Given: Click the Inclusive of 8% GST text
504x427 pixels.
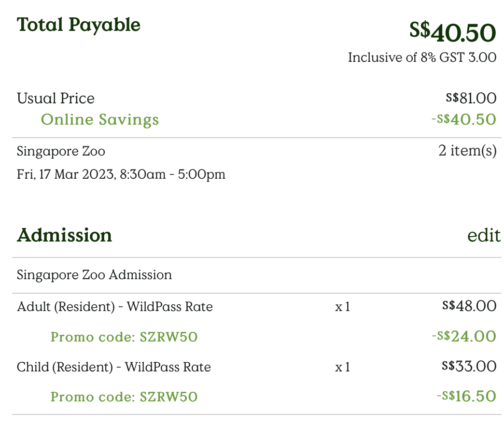Looking at the screenshot, I should tap(421, 57).
